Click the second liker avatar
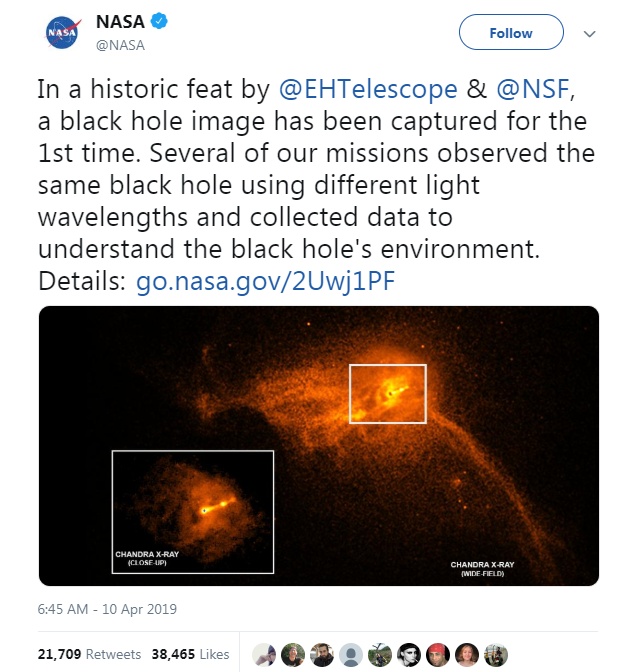 point(292,654)
